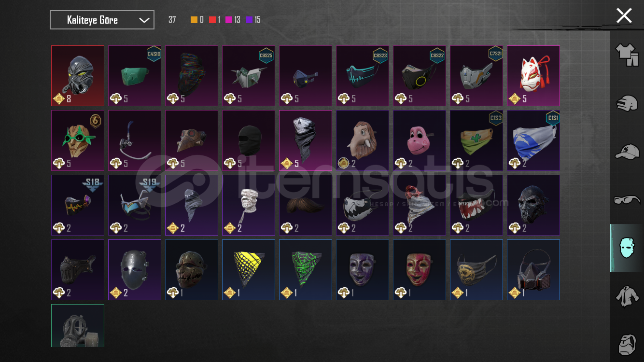The width and height of the screenshot is (644, 362).
Task: Click the purple rarity count swatch
Action: click(x=249, y=20)
